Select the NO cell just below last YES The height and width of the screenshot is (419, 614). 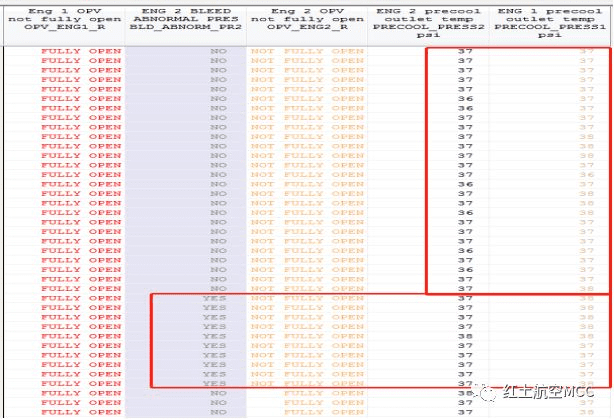point(218,393)
